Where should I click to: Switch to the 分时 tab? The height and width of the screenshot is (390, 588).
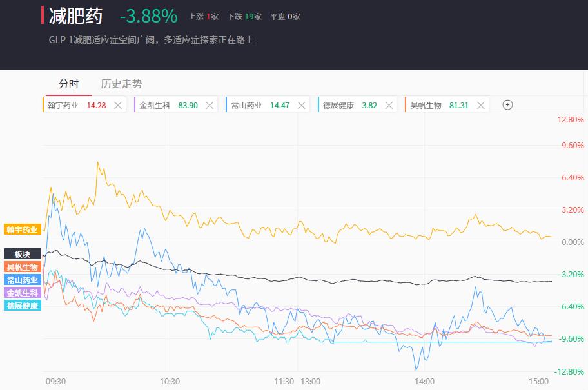coord(68,84)
